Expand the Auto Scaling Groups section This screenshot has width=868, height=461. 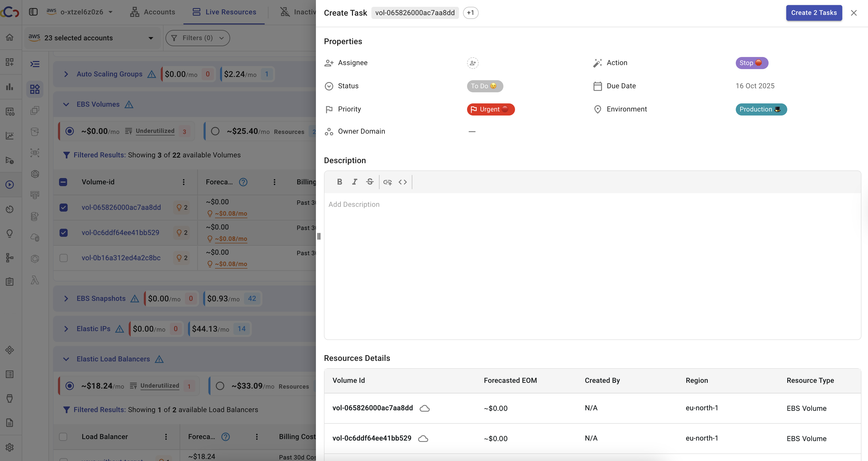point(66,74)
